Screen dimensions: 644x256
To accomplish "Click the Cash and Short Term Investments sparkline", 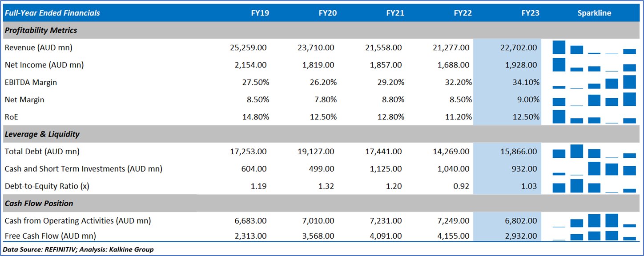I will click(x=594, y=169).
